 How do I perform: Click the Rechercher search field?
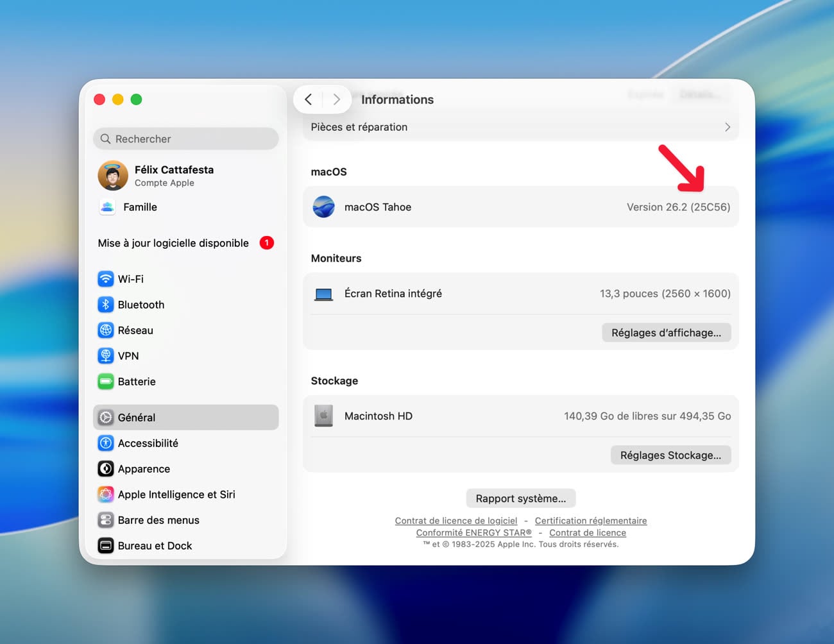click(x=186, y=139)
